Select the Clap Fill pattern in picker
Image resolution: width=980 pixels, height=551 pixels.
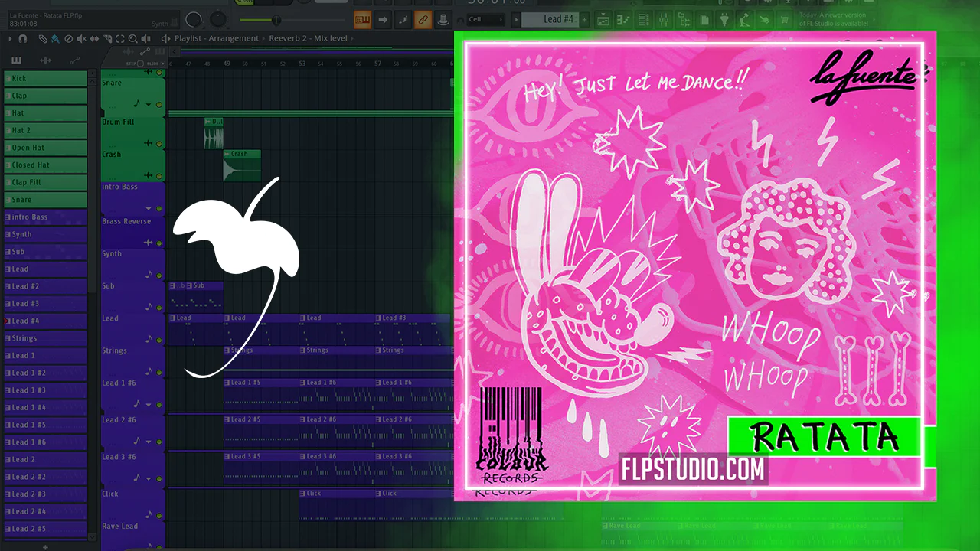(x=45, y=182)
